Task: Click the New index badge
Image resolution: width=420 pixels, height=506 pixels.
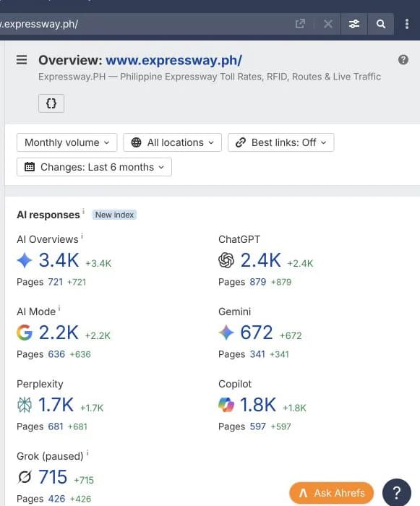Action: (114, 215)
